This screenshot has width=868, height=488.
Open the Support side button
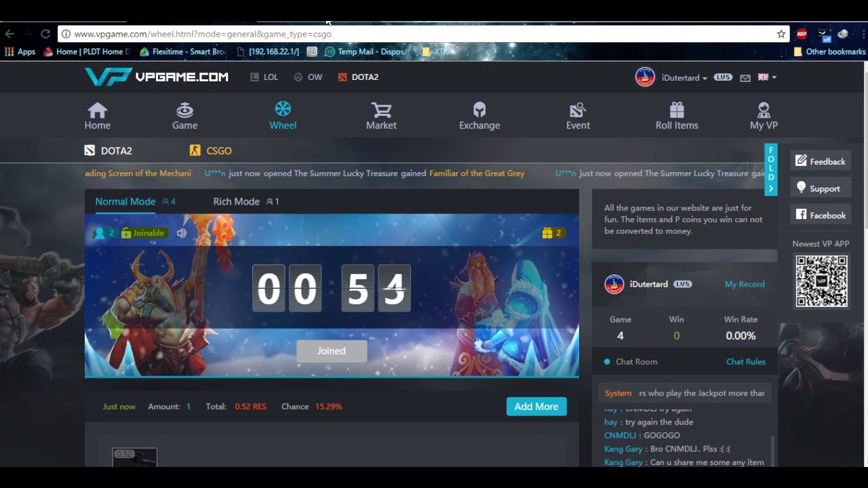point(821,188)
